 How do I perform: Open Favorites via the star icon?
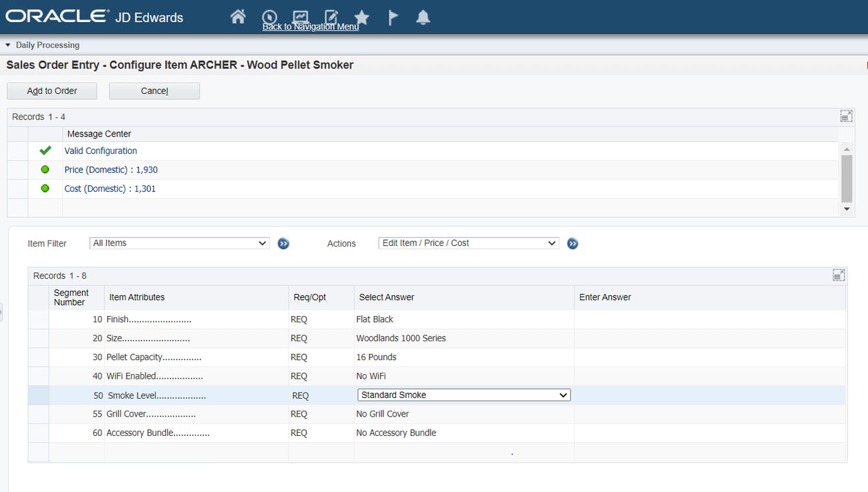[361, 17]
